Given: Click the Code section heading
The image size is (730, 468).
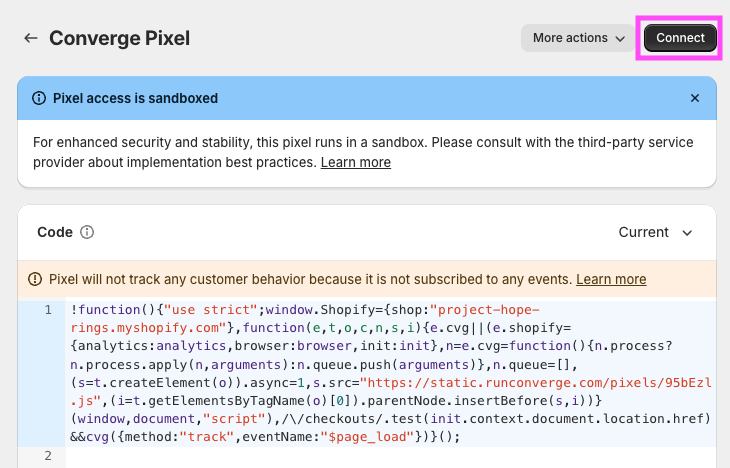Looking at the screenshot, I should 55,232.
